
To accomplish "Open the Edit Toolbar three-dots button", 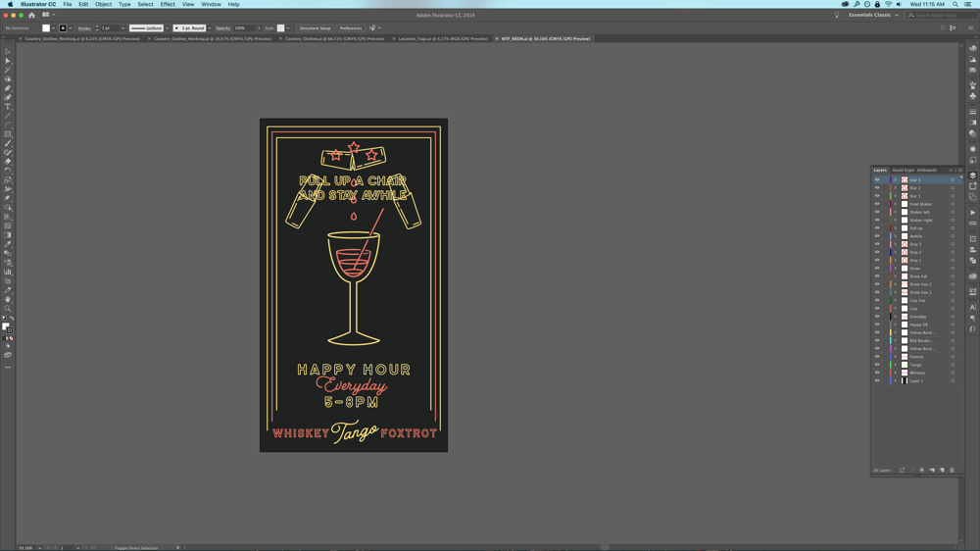I will click(8, 367).
